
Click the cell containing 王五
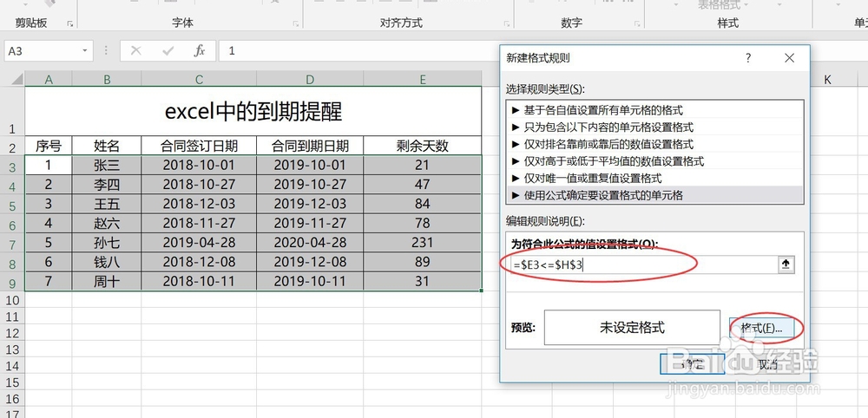pyautogui.click(x=107, y=204)
